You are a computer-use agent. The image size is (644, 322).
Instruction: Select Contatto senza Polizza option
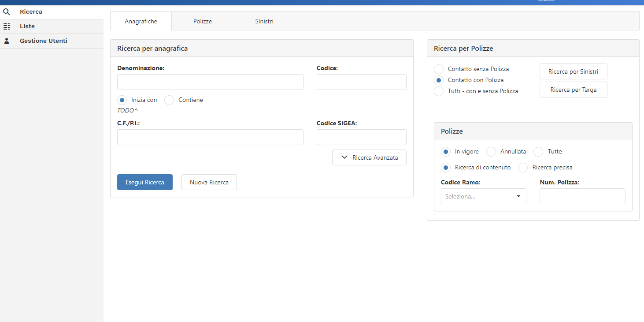tap(439, 69)
